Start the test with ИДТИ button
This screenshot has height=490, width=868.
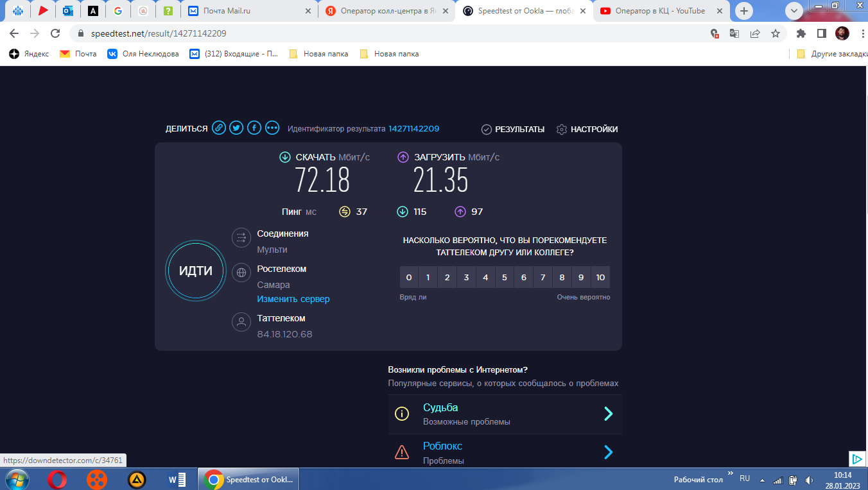click(196, 271)
